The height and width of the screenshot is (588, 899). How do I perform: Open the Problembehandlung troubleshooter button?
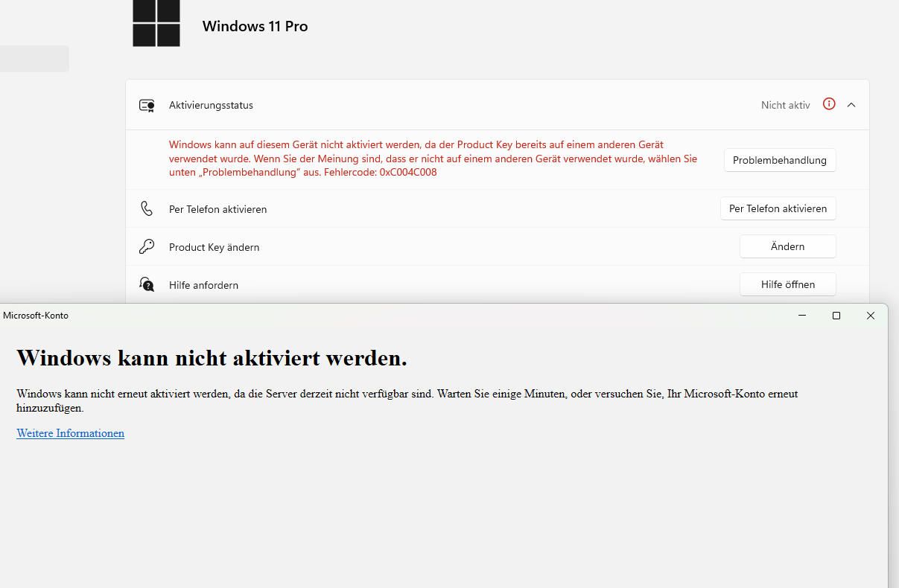(x=780, y=160)
